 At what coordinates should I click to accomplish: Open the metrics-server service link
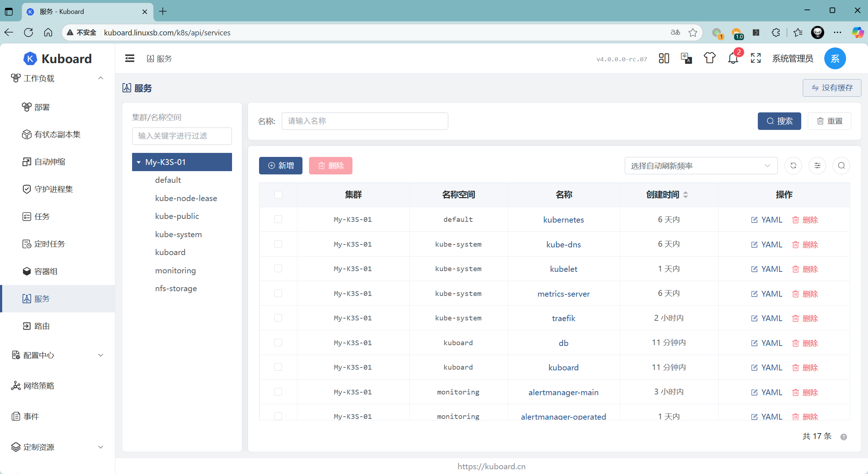[x=563, y=294]
